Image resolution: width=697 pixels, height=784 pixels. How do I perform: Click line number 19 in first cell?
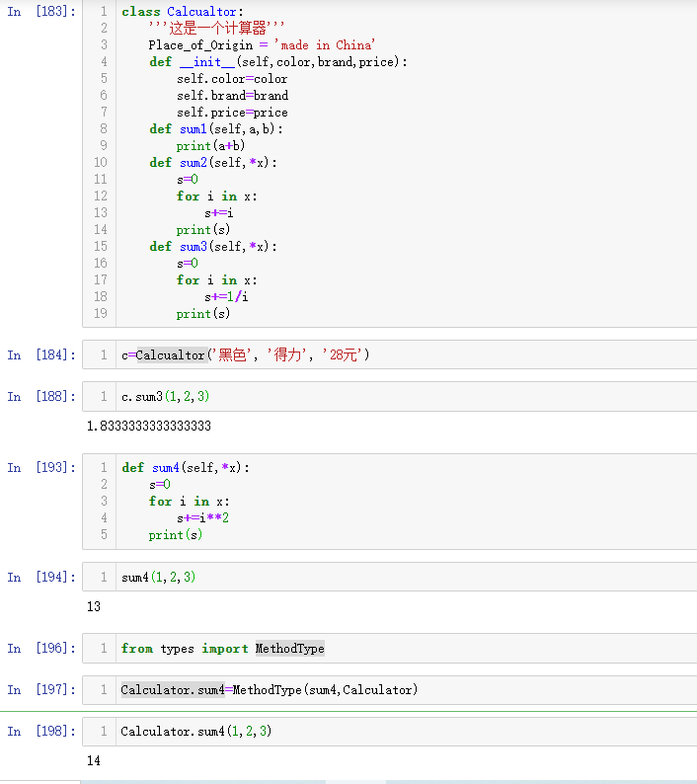pos(100,314)
